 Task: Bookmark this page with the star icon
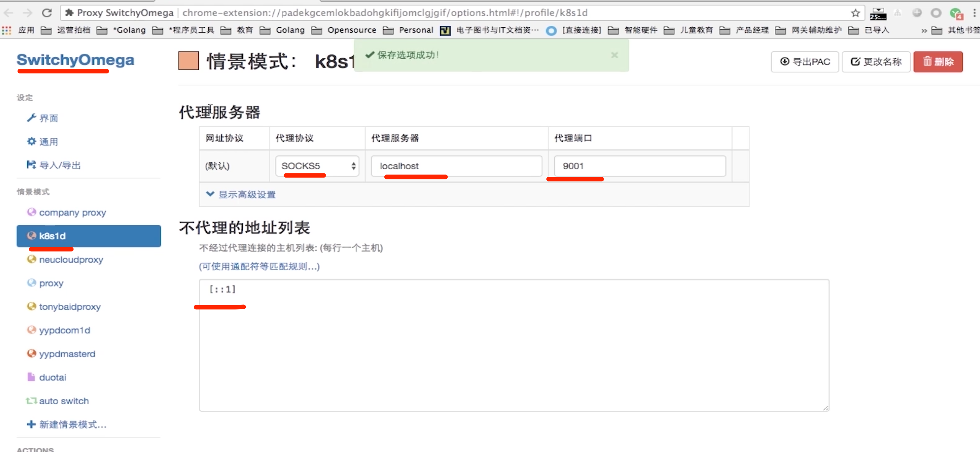coord(855,13)
